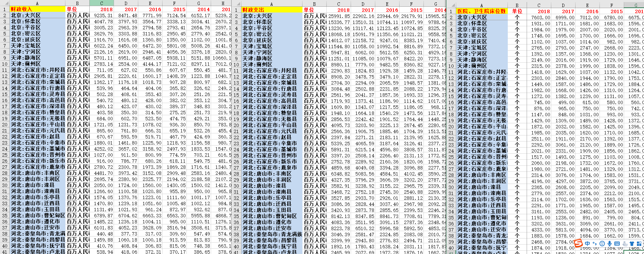Select column C header in left sheet
Screen dimensions: 644x254
101,3
